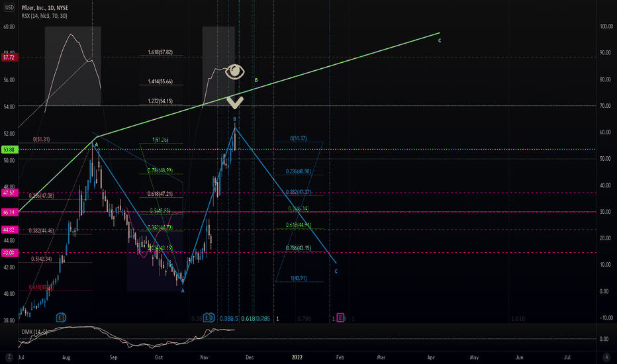Click the May label on the time axis
Screen dimensions: 617x364
tap(474, 357)
